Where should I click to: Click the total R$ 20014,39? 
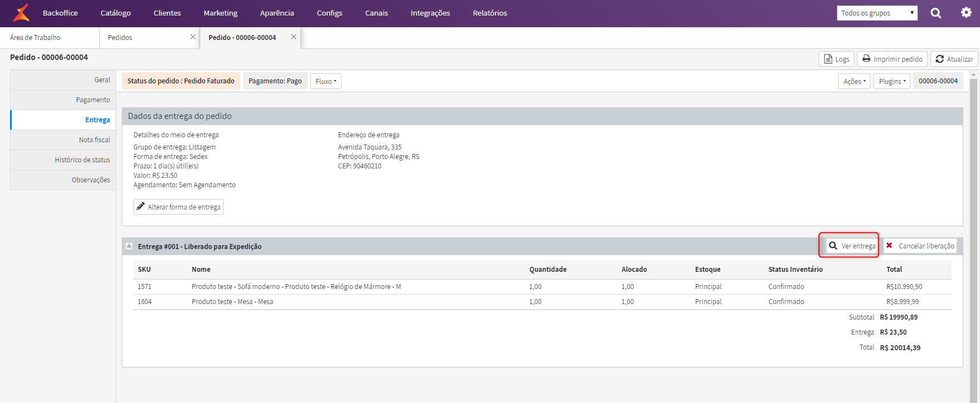click(900, 348)
